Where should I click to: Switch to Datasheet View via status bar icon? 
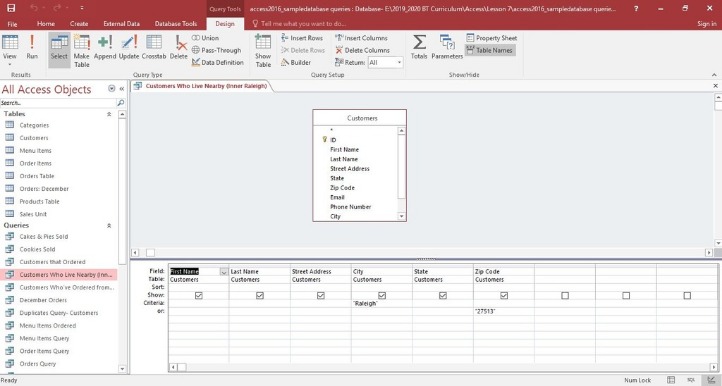(671, 380)
